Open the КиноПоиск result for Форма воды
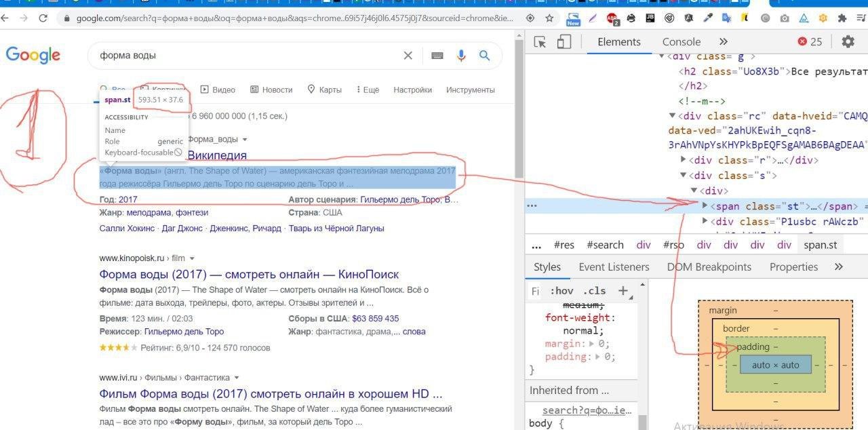 [x=249, y=274]
